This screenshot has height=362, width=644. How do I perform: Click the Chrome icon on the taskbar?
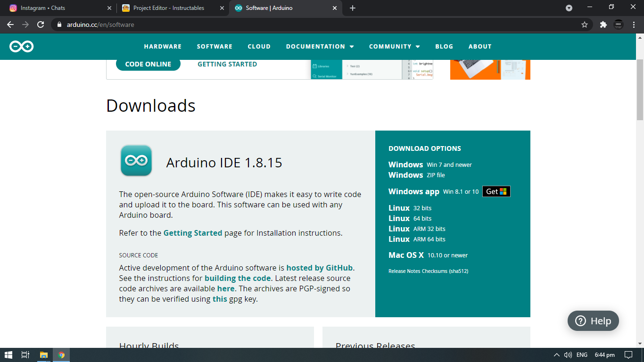point(61,355)
